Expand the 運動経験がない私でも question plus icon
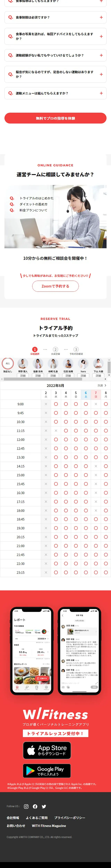 (101, 55)
